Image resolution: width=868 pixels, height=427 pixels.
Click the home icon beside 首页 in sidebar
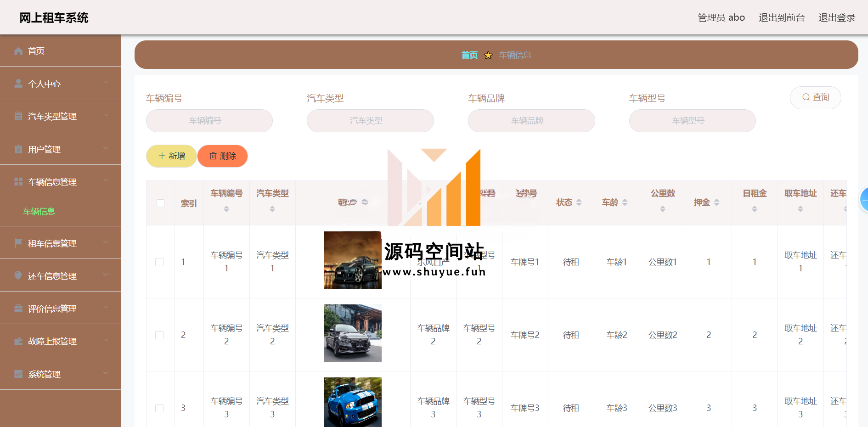[18, 51]
